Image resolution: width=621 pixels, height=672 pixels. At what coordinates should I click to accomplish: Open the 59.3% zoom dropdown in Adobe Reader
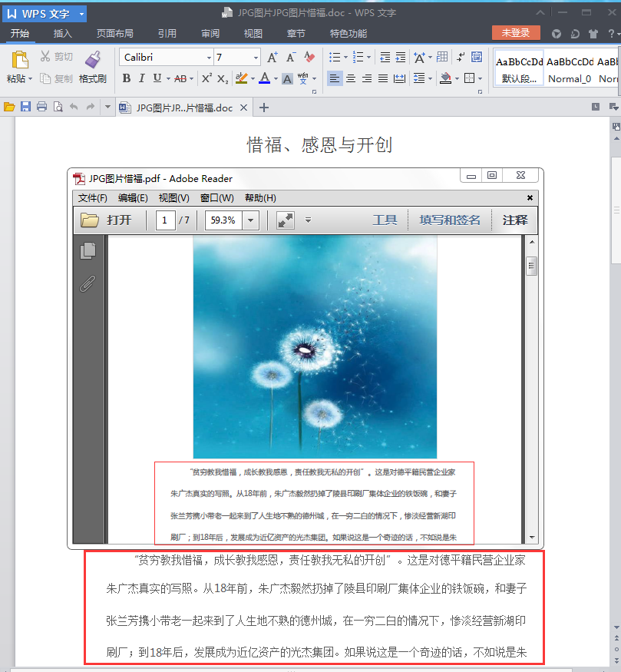[251, 220]
